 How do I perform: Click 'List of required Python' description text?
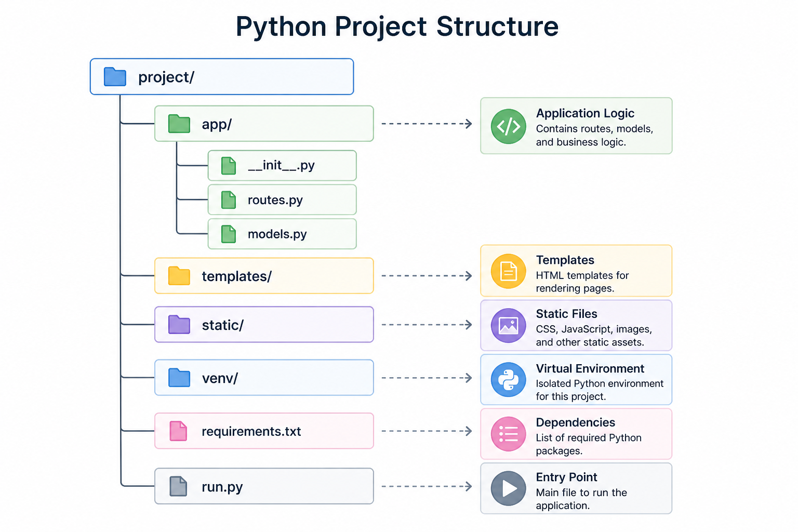[589, 438]
